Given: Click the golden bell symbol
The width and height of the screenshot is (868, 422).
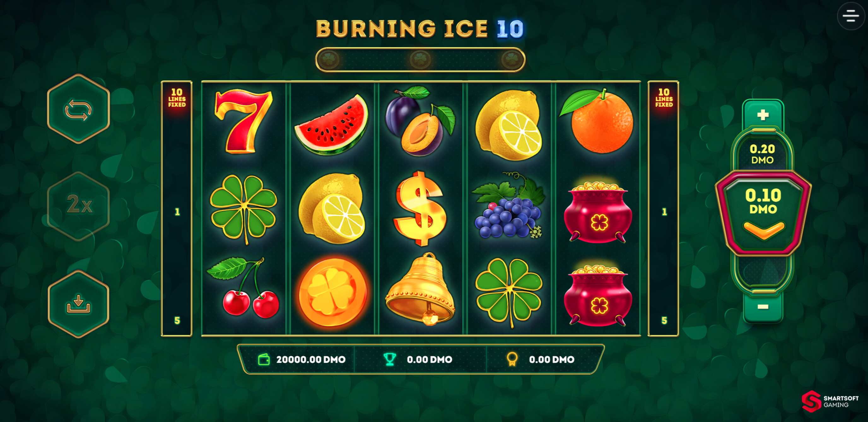Looking at the screenshot, I should [x=420, y=289].
